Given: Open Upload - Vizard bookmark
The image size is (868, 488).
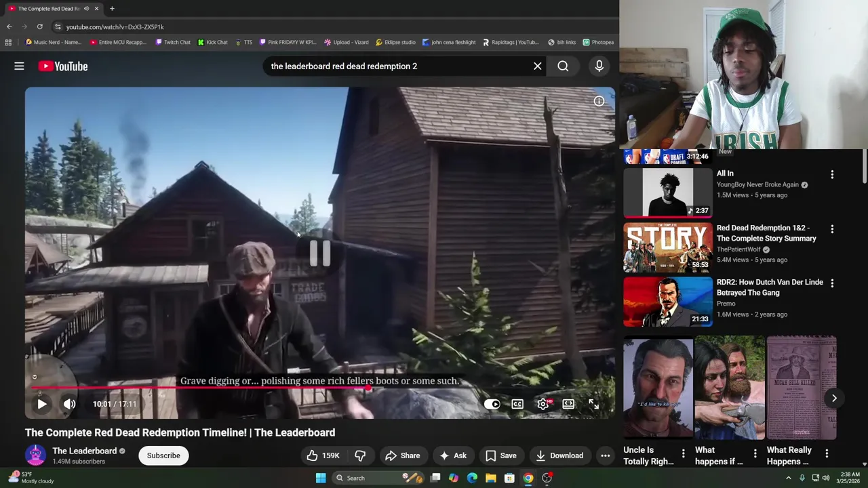Looking at the screenshot, I should [347, 42].
